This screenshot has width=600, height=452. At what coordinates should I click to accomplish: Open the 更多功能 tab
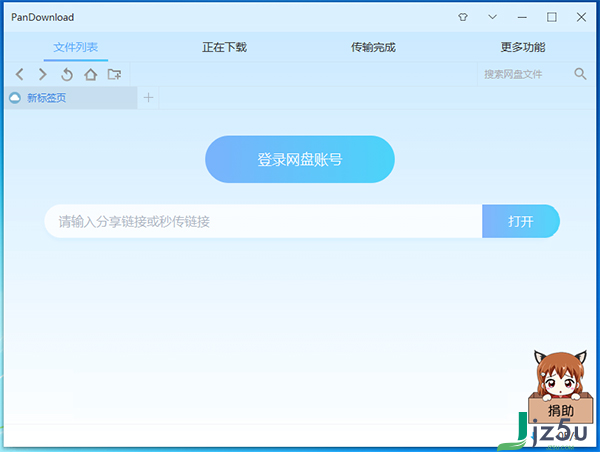pyautogui.click(x=523, y=47)
